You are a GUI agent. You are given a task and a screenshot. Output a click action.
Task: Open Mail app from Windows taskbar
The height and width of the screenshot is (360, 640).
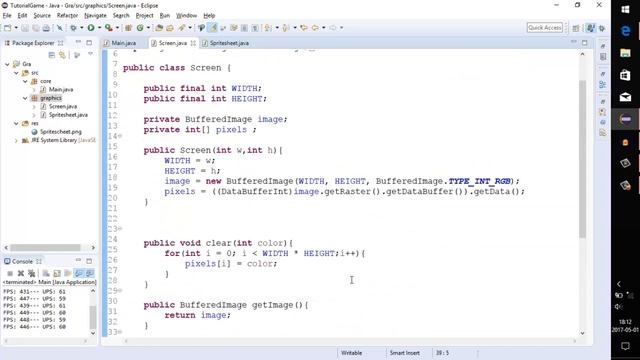(625, 97)
